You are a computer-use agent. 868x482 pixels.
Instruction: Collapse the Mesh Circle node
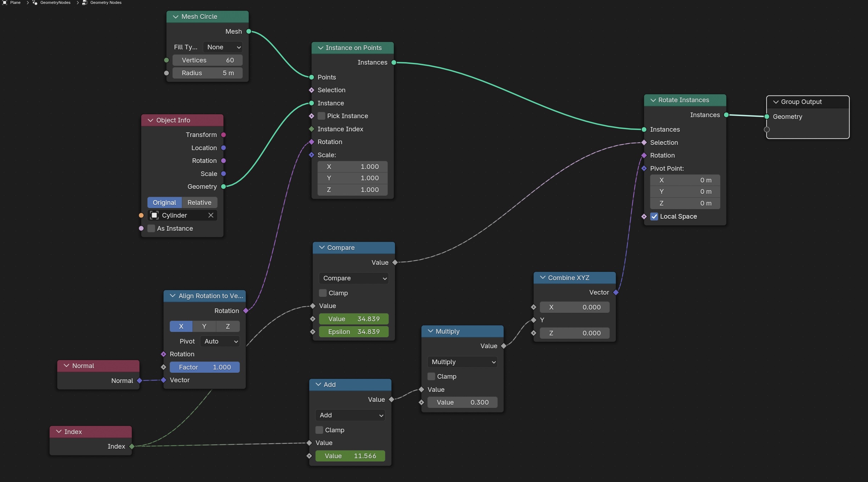(x=176, y=17)
